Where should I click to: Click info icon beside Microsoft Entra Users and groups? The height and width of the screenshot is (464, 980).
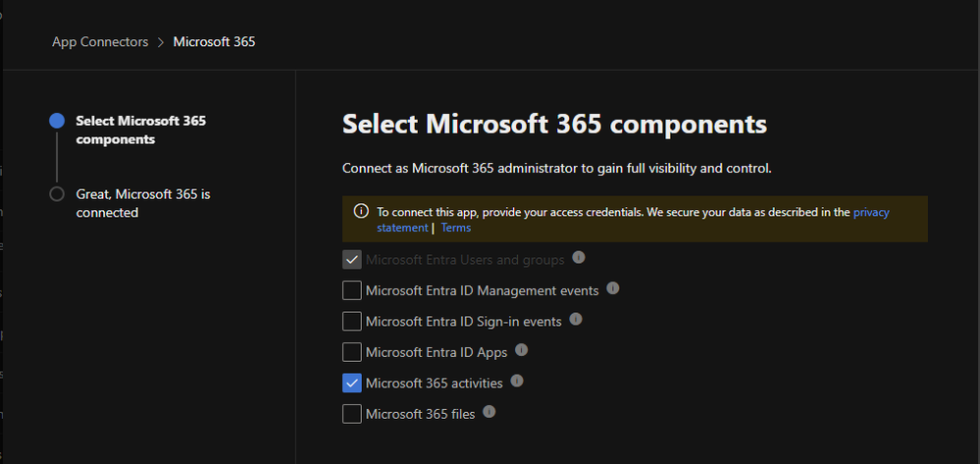[x=579, y=258]
